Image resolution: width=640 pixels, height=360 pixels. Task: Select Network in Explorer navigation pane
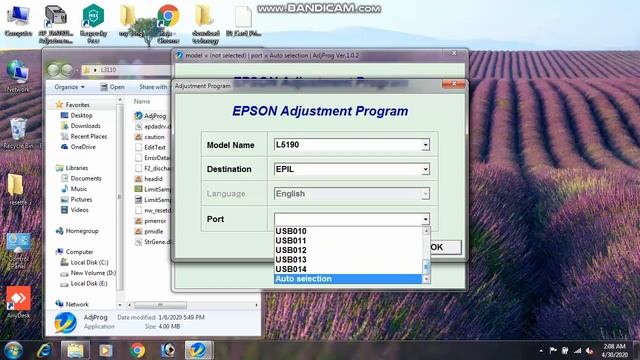(72, 304)
